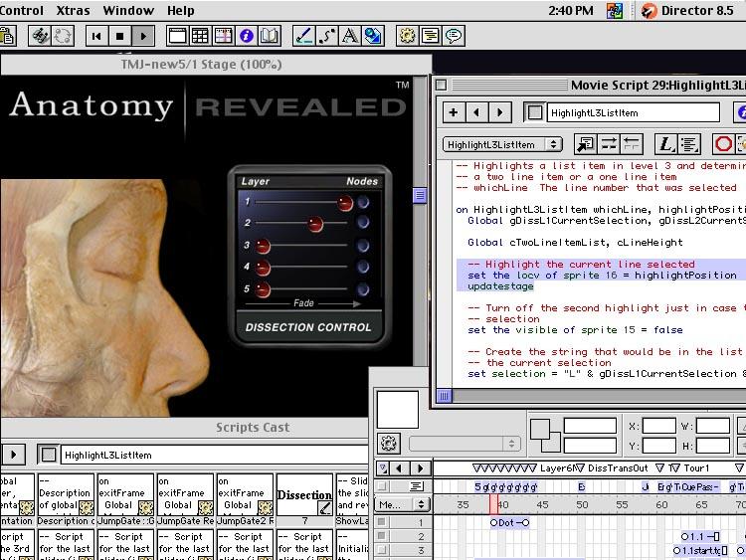Move the Layer 1 slider knob

point(345,203)
